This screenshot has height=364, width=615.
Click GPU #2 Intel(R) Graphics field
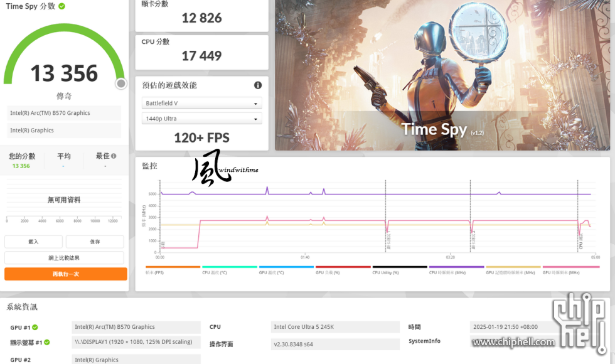coord(136,359)
